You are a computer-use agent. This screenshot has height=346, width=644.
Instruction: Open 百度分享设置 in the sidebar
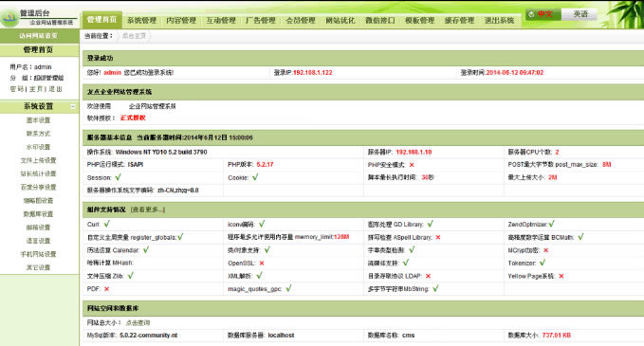tap(38, 187)
